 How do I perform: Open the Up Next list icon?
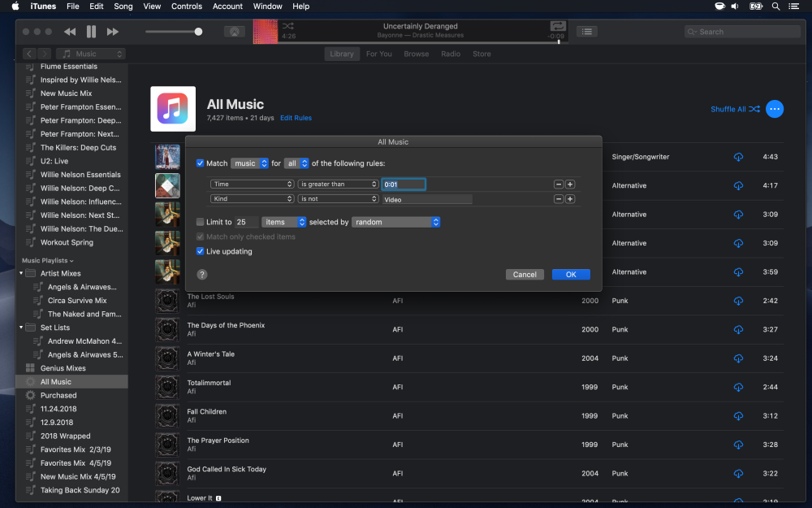click(x=587, y=32)
